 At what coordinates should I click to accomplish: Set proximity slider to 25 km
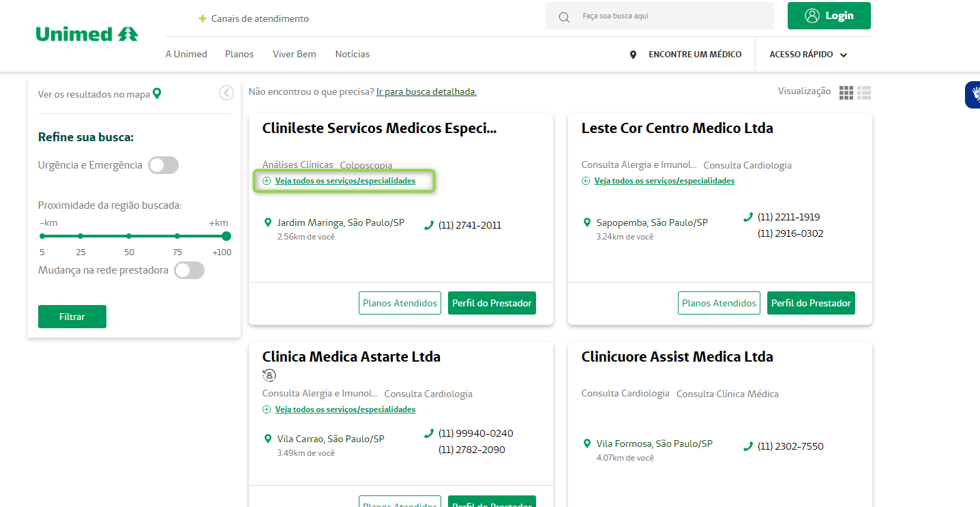tap(80, 236)
